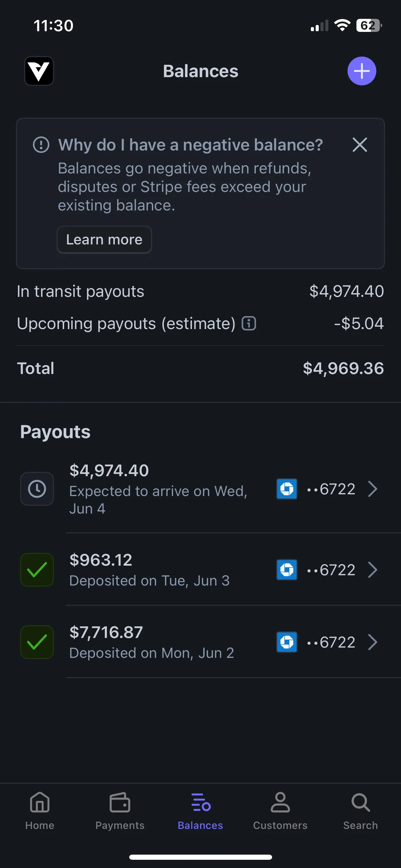The height and width of the screenshot is (868, 401).
Task: Tap the pending clock icon for $4,974.40
Action: point(37,489)
